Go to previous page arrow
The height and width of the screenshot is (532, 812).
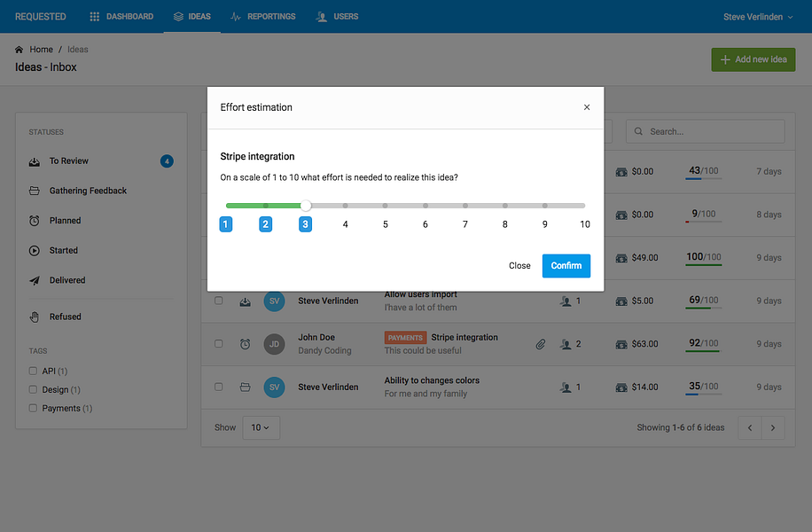[749, 427]
